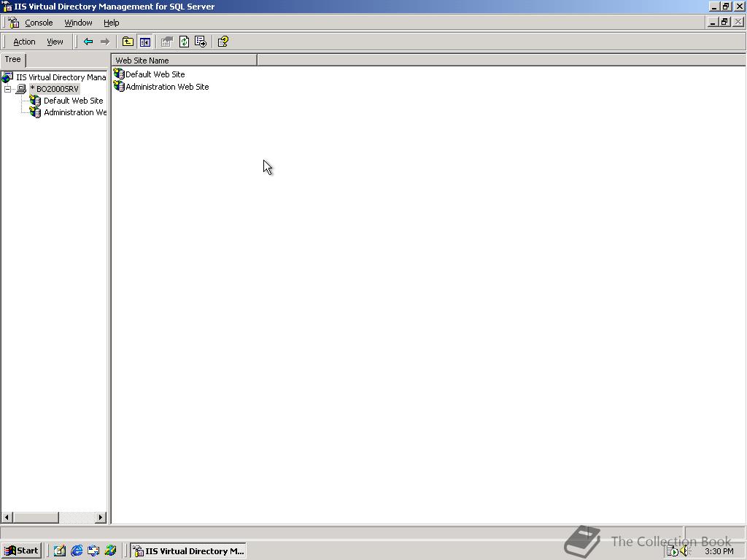
Task: Click the Up one level folder icon
Action: click(x=128, y=42)
